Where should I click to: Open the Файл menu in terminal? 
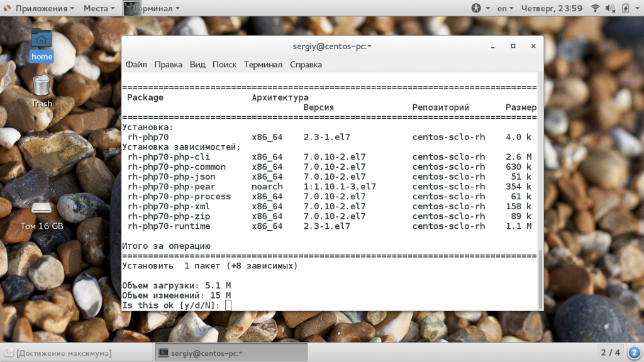tap(136, 65)
